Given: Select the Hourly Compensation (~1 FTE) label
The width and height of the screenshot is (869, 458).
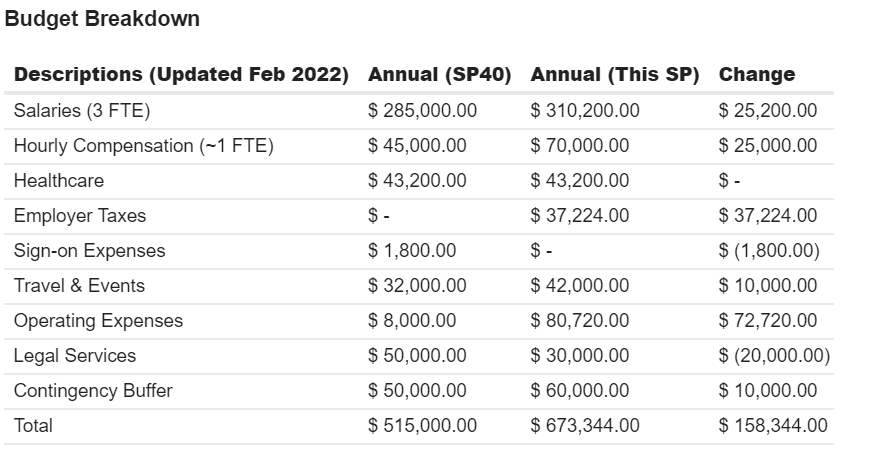Looking at the screenshot, I should [x=143, y=146].
